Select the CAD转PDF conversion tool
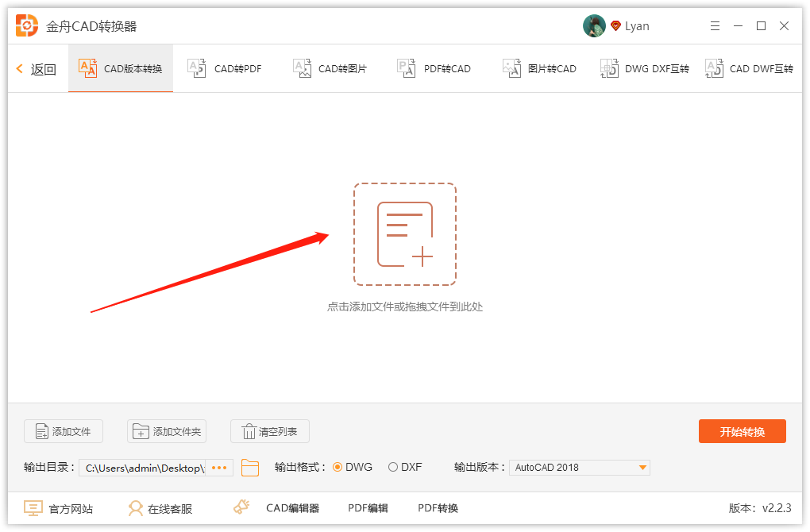 [224, 68]
